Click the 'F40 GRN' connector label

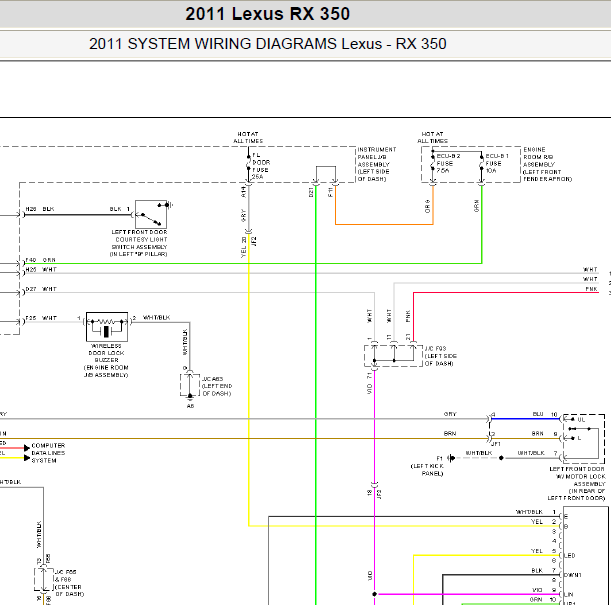click(41, 260)
